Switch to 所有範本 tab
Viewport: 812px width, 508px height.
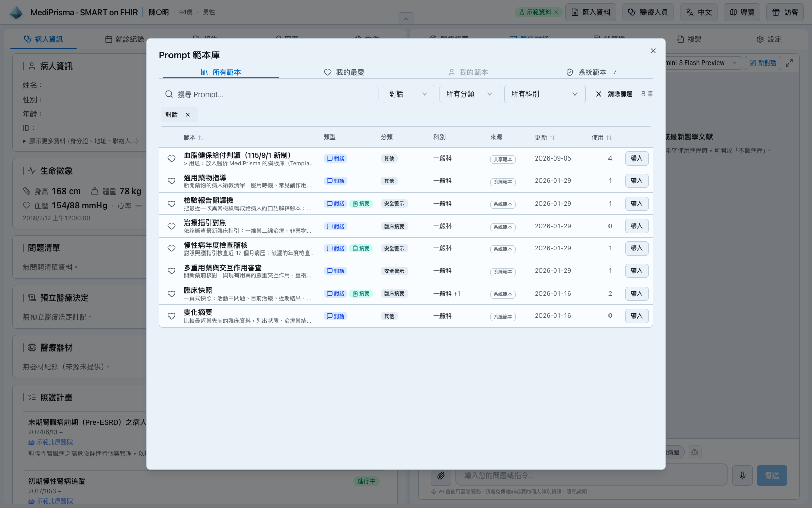pos(221,72)
